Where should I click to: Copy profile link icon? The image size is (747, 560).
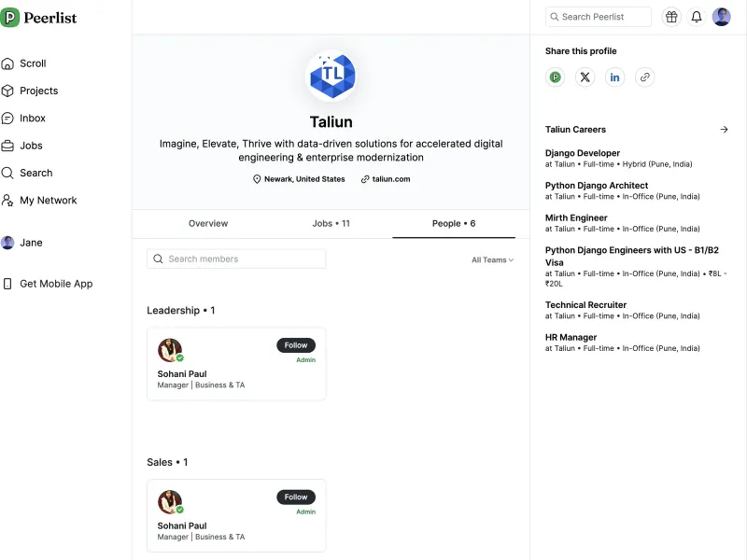click(644, 77)
